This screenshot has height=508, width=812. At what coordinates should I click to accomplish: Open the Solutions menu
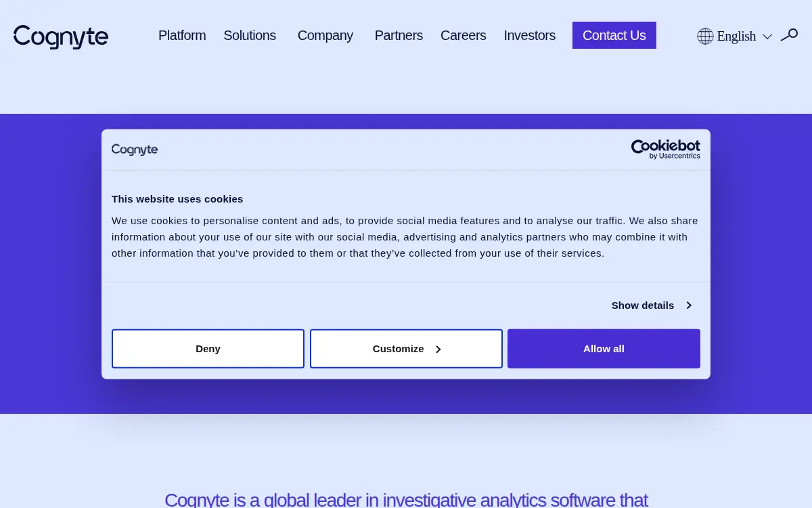250,35
